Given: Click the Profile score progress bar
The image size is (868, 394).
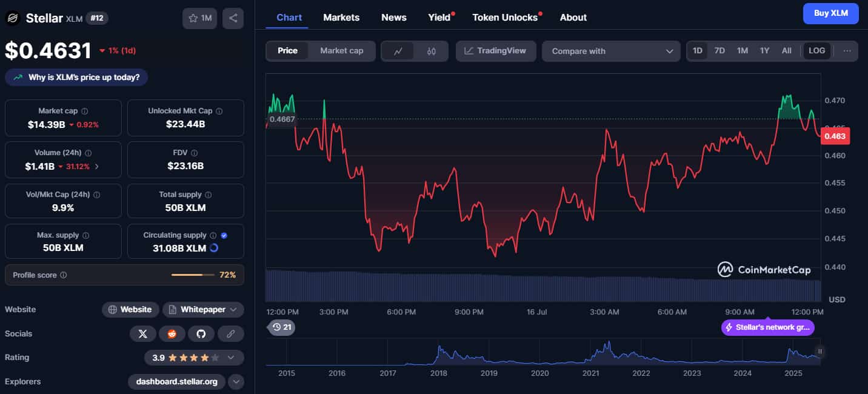Looking at the screenshot, I should pyautogui.click(x=193, y=275).
